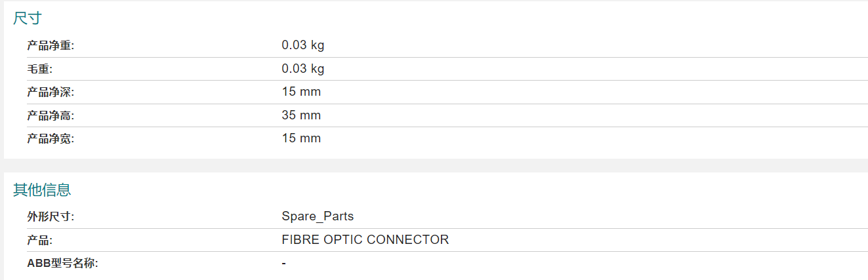Click the gross weight value 0.03 kg
Viewport: 868px width, 280px height.
point(303,68)
